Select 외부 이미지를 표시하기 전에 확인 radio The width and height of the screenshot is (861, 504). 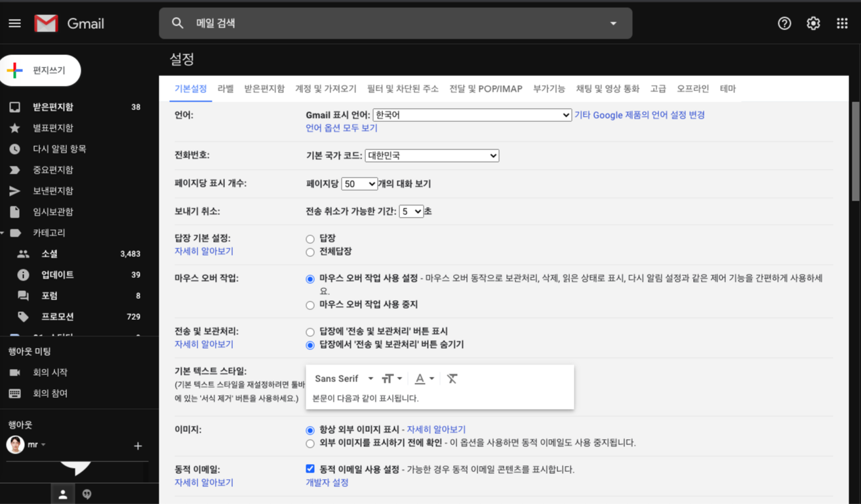coord(310,443)
